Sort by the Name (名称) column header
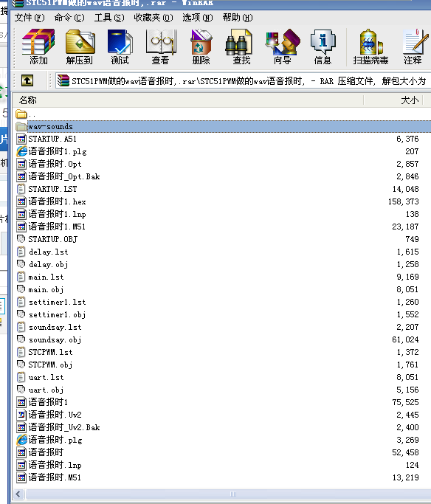431x504 pixels. click(x=188, y=100)
